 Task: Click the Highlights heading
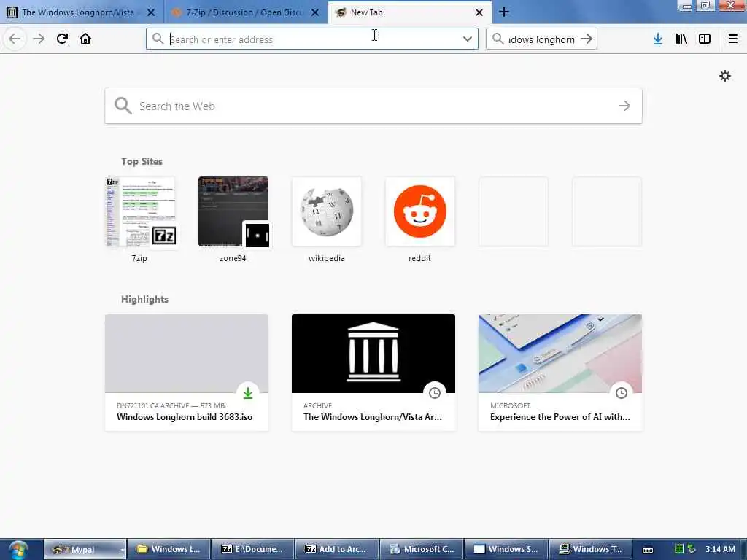tap(145, 299)
